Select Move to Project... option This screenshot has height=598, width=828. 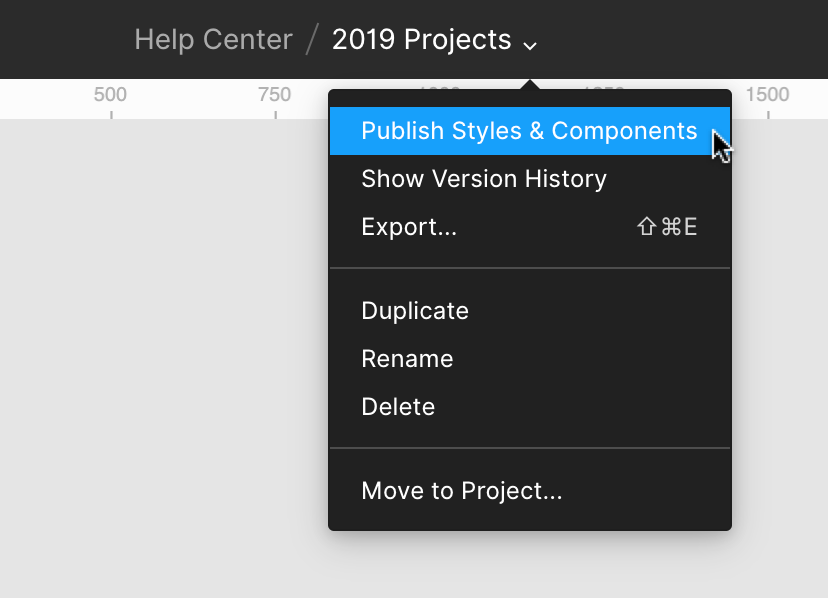pyautogui.click(x=462, y=491)
